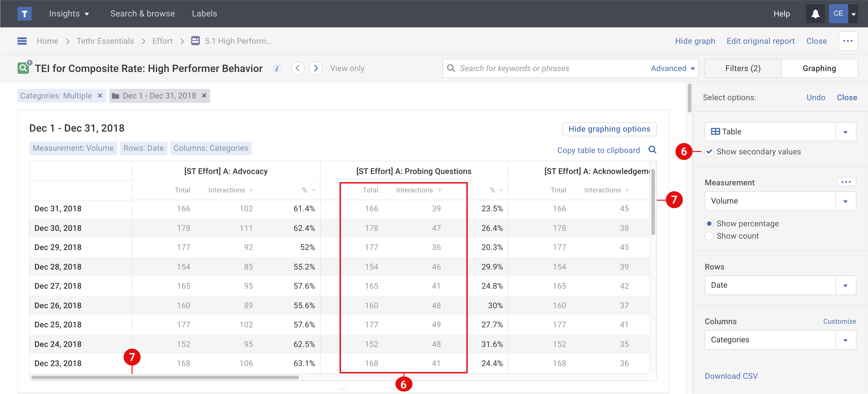Open the hamburger sidebar menu

[22, 41]
